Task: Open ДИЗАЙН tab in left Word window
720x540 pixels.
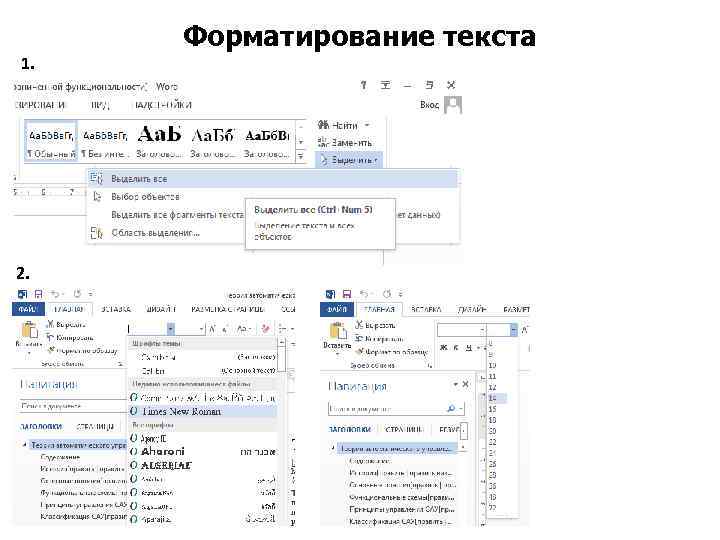Action: click(x=161, y=309)
